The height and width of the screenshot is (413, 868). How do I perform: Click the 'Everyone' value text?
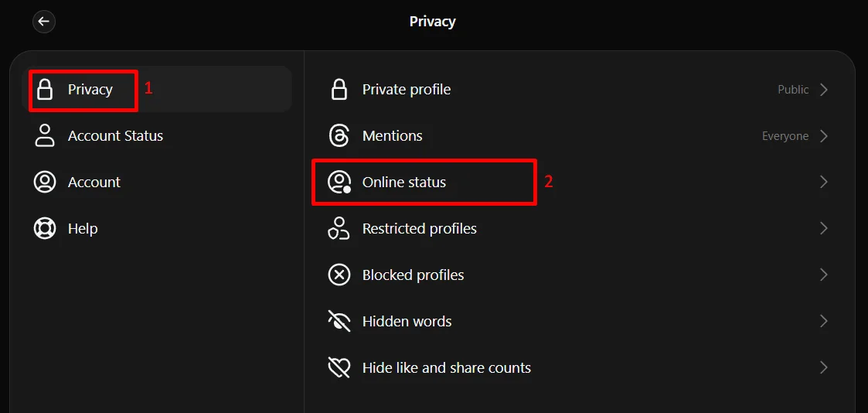(x=785, y=136)
